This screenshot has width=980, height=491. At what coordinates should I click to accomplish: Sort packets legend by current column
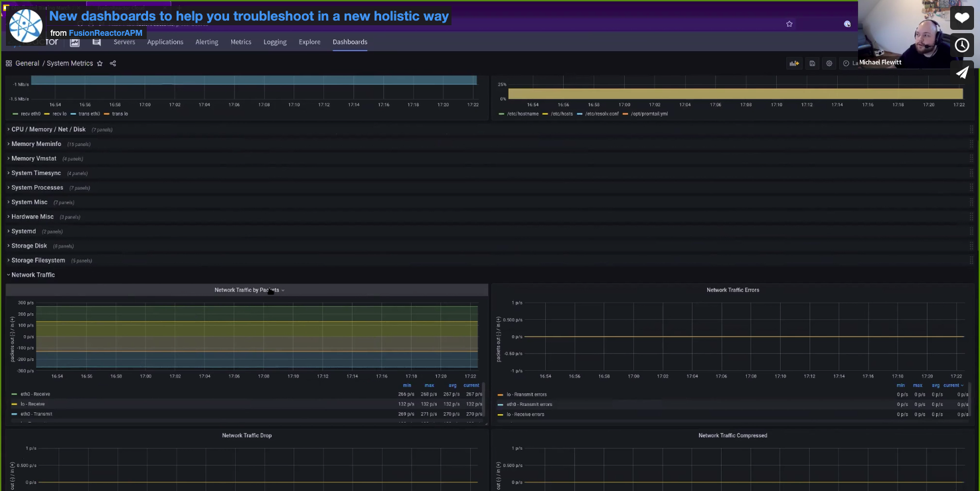tap(471, 386)
